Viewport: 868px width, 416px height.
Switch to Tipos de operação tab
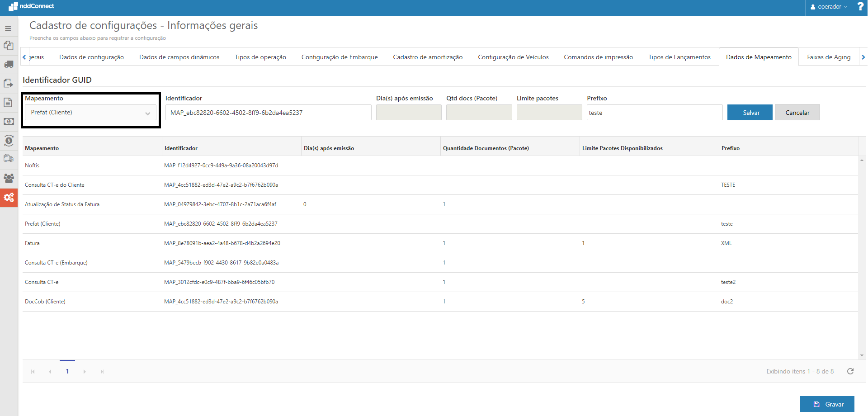[260, 57]
